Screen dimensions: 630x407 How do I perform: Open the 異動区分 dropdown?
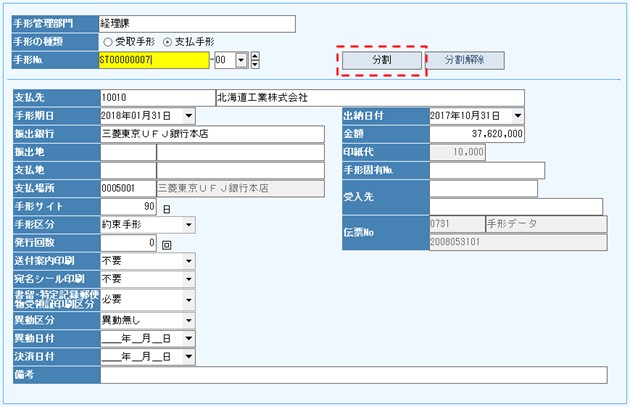[x=190, y=320]
